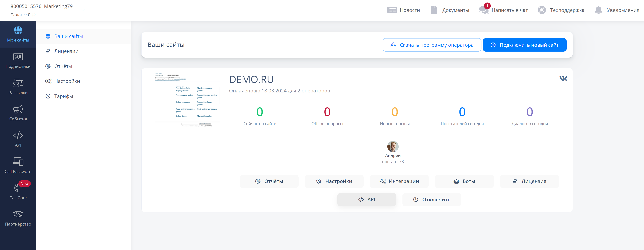Click Подключить новый сайт button

[524, 45]
